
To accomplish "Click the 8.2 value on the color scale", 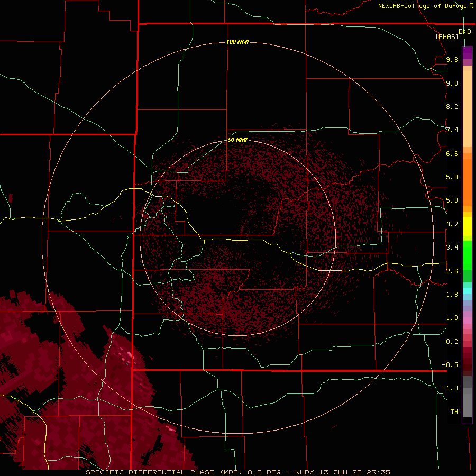I will pyautogui.click(x=452, y=106).
